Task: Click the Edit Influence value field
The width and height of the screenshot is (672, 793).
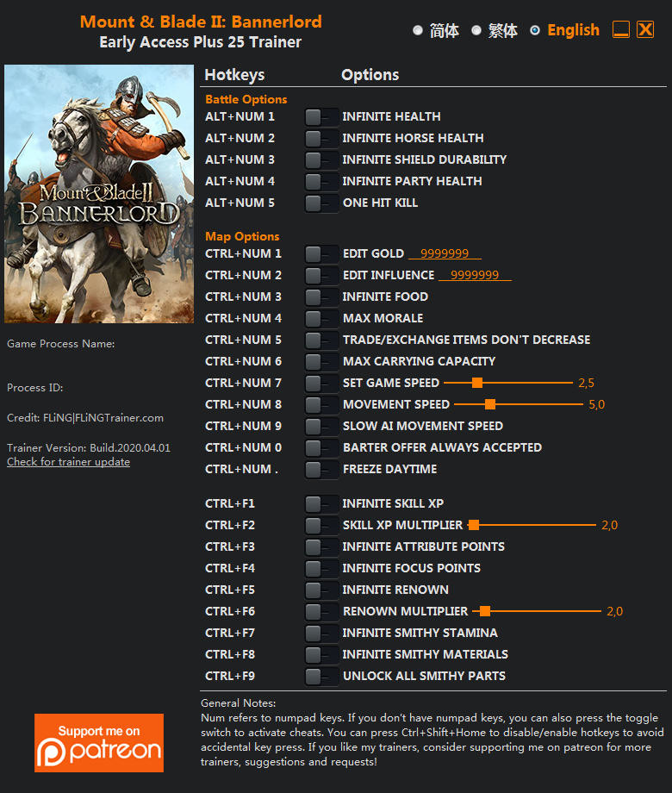Action: (x=475, y=275)
